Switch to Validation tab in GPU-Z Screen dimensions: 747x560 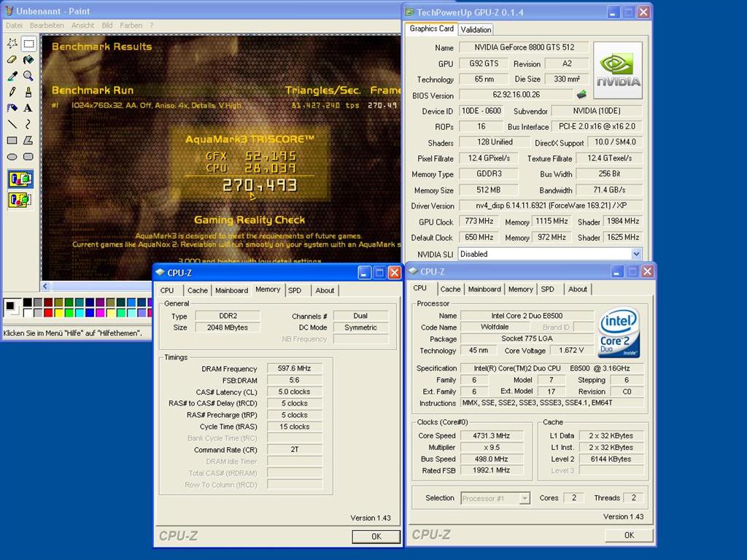click(476, 29)
